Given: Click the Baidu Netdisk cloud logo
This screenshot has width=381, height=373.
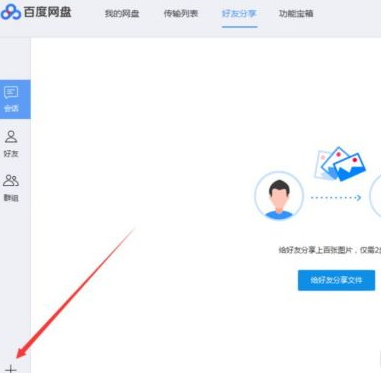Looking at the screenshot, I should tap(11, 12).
